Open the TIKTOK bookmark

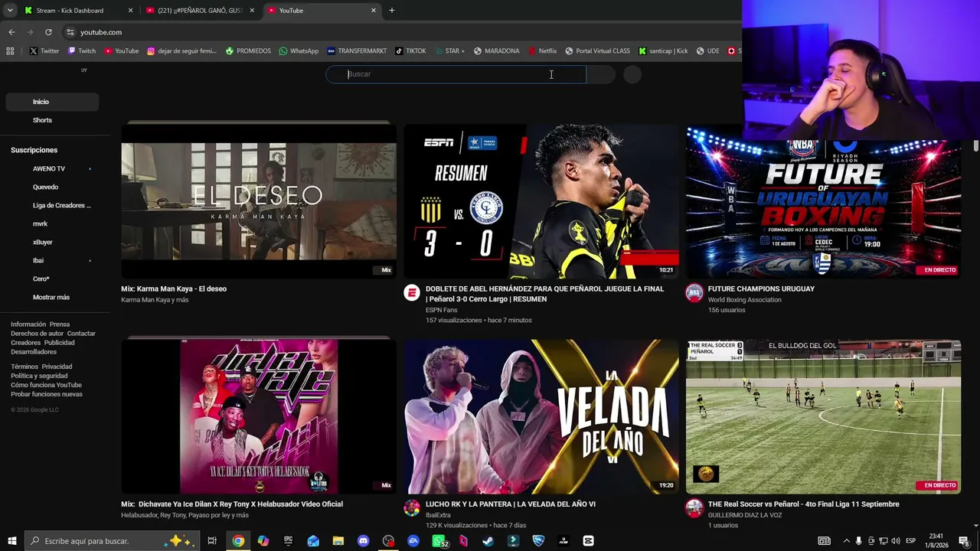click(410, 51)
